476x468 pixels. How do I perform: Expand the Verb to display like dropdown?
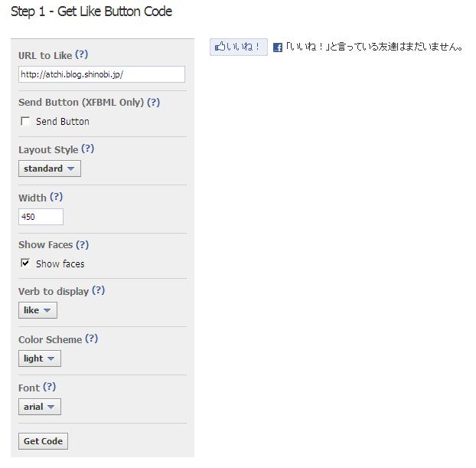coord(37,310)
